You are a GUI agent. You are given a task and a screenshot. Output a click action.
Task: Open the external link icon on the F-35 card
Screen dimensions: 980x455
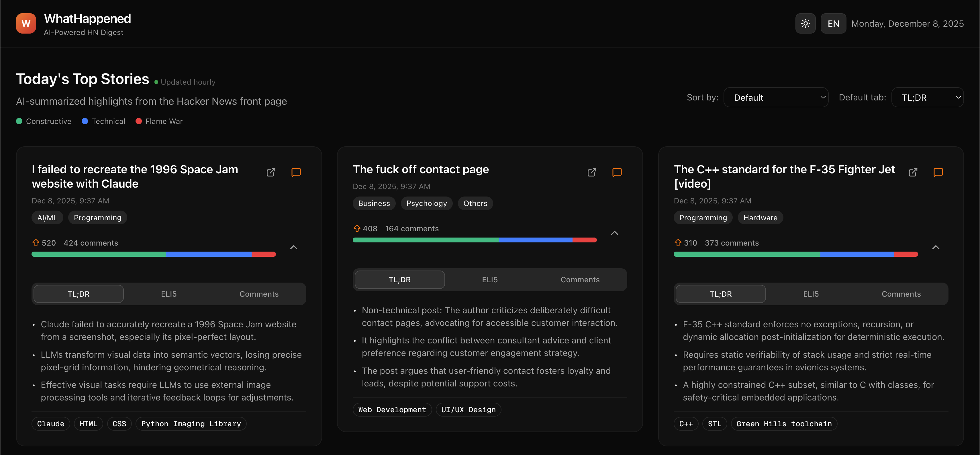click(913, 172)
